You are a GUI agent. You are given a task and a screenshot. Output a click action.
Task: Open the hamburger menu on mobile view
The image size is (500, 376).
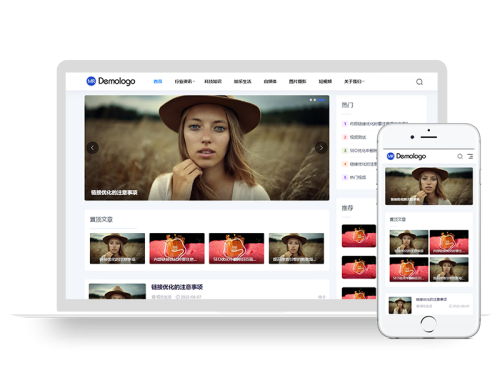(470, 156)
